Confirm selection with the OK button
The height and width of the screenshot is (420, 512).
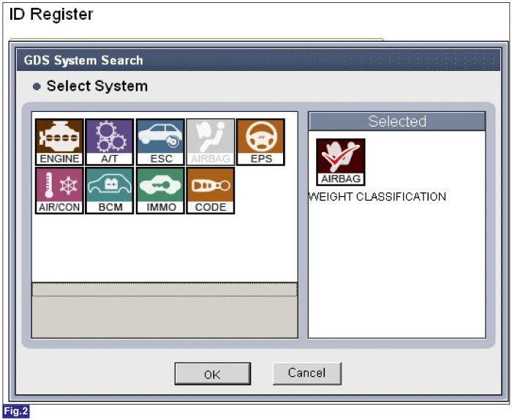point(213,374)
